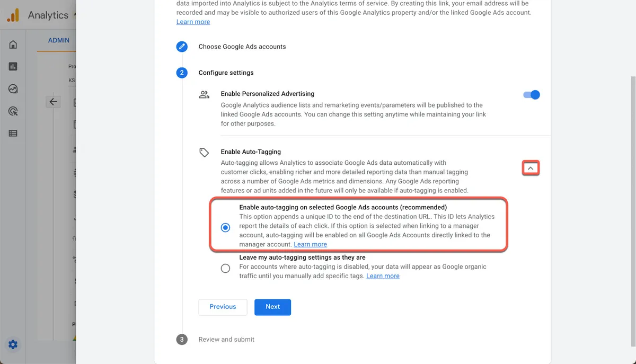This screenshot has width=636, height=364.
Task: Click the Previous button
Action: tap(223, 307)
